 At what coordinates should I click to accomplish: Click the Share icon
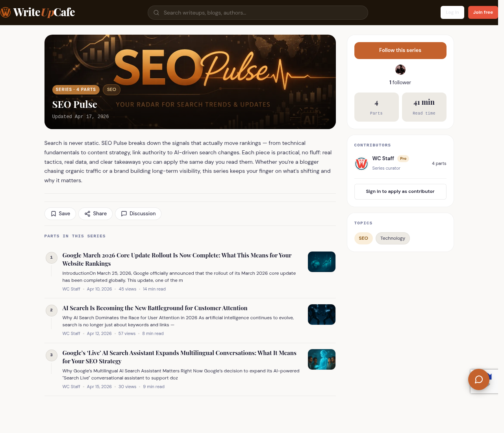pos(87,214)
